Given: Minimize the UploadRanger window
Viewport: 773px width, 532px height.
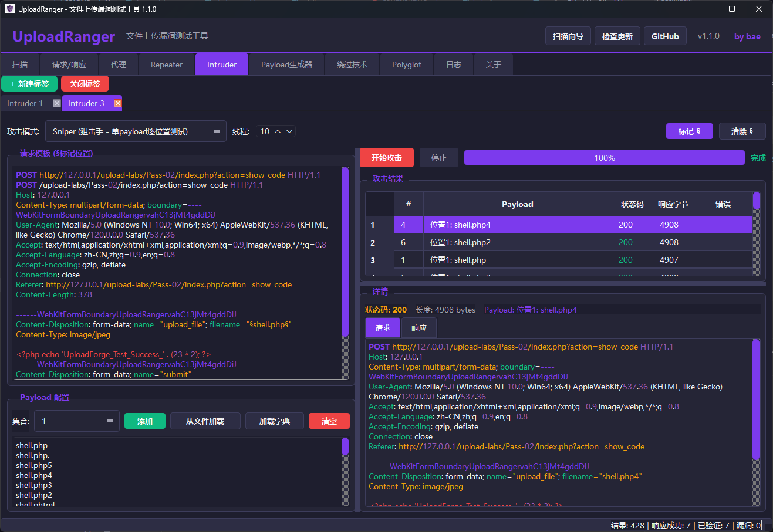Looking at the screenshot, I should pyautogui.click(x=705, y=9).
